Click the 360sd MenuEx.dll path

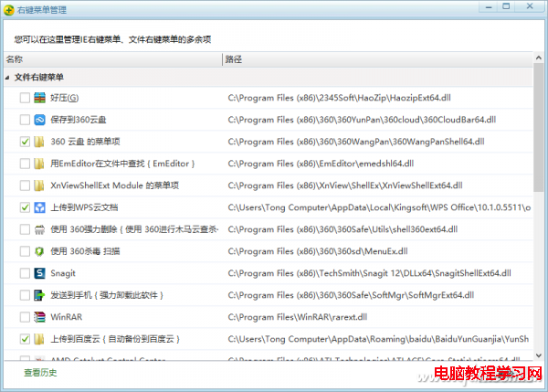(x=318, y=251)
